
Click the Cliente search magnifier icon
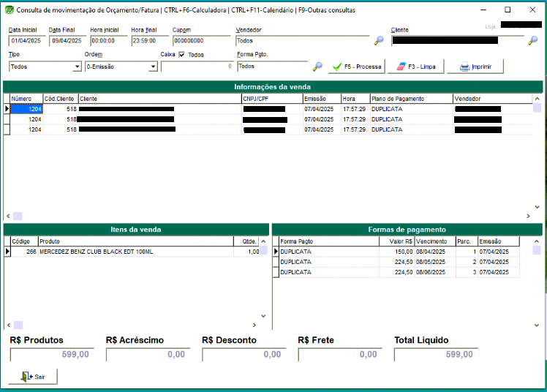click(x=533, y=41)
